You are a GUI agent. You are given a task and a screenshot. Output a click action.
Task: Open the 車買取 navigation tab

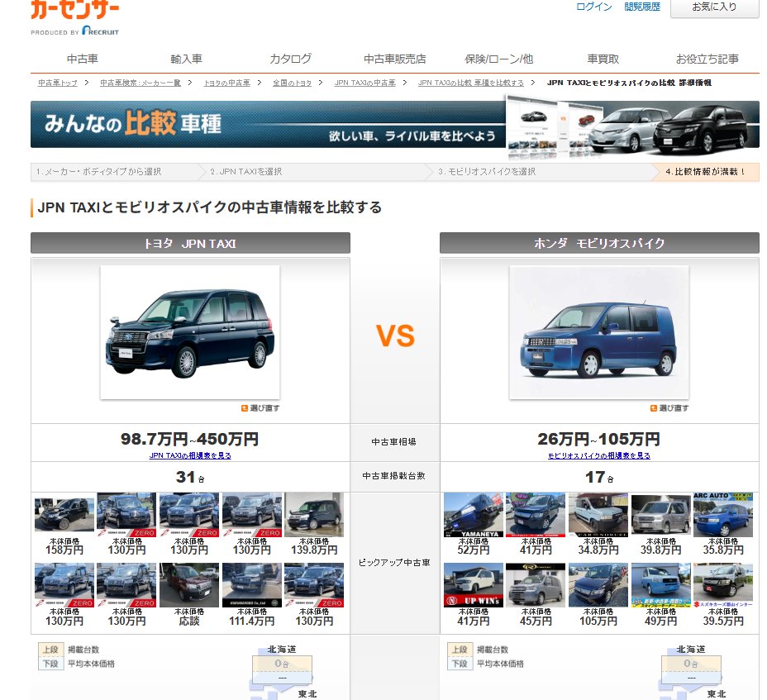point(603,60)
